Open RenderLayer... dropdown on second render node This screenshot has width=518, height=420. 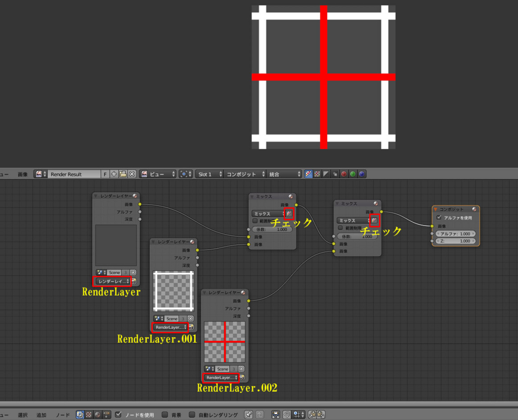(170, 327)
